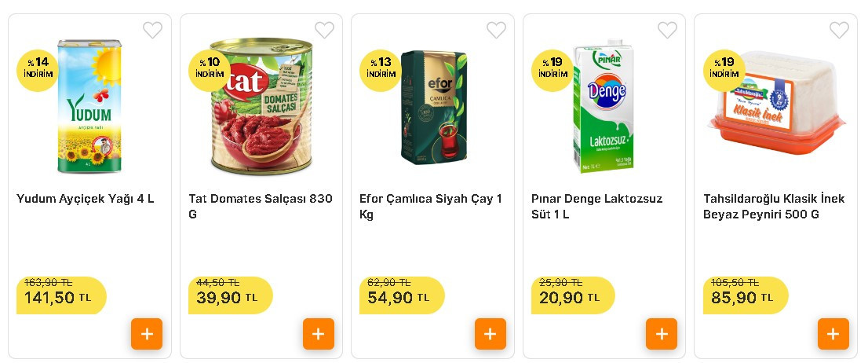This screenshot has width=868, height=363.
Task: Favorite the Tahsildaroğlu white cheese
Action: [x=840, y=31]
